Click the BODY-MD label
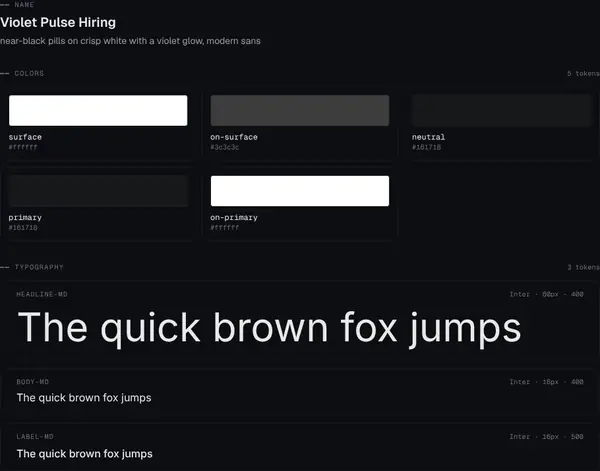The height and width of the screenshot is (471, 600). (x=33, y=382)
